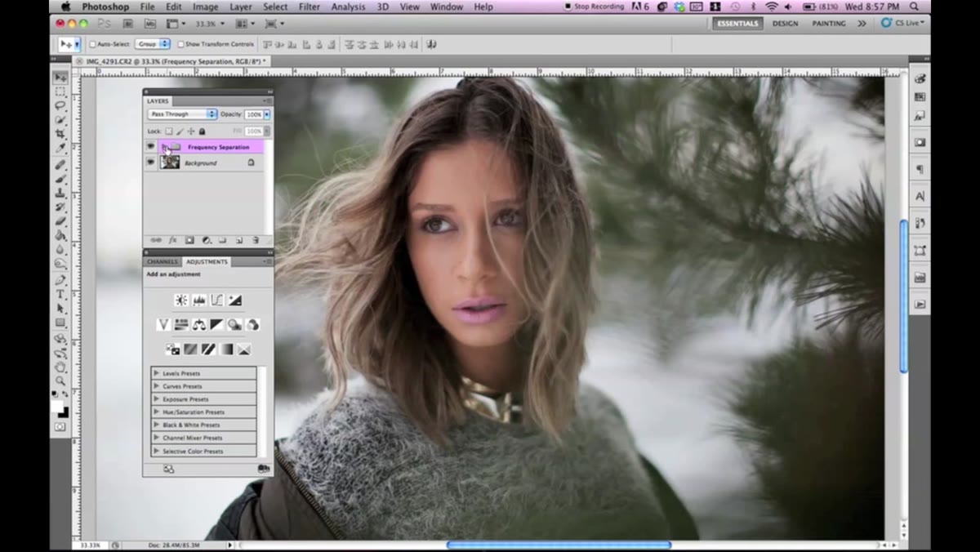Open the Paragraph panel from dock

click(920, 169)
